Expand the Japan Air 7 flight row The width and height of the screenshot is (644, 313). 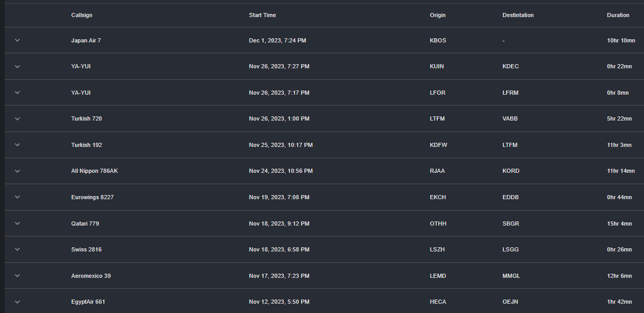click(17, 40)
